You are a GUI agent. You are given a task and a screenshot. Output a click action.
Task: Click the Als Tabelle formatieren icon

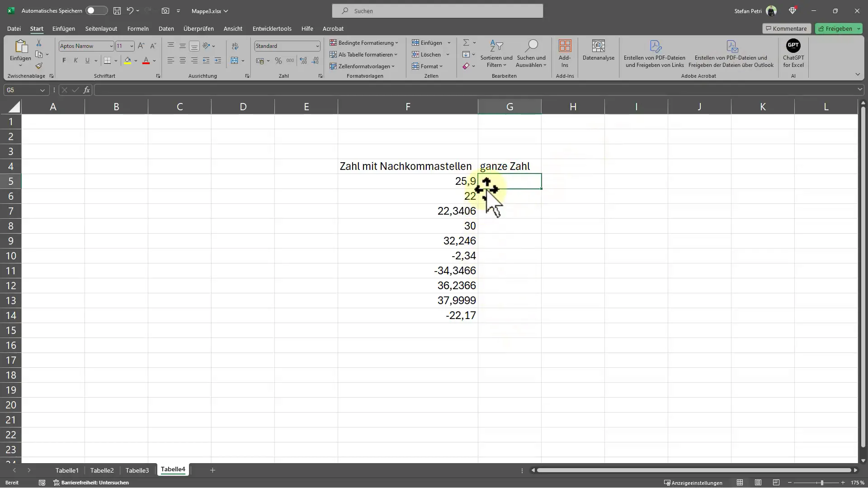click(367, 54)
